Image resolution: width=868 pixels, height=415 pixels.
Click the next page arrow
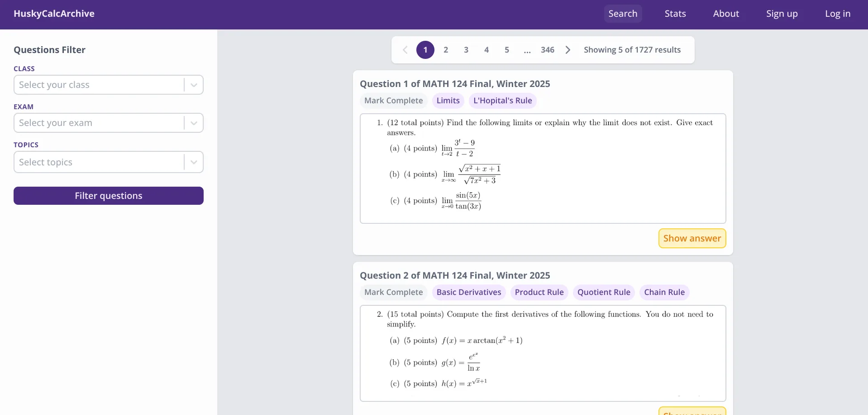coord(568,50)
